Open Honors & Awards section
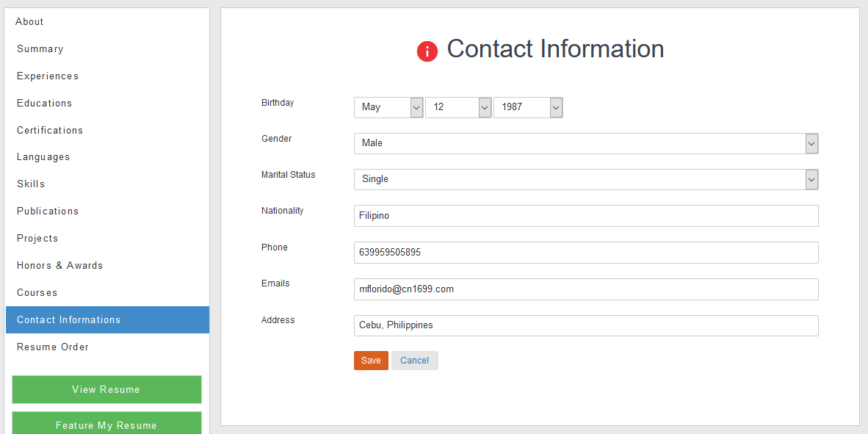The image size is (868, 434). coord(59,266)
